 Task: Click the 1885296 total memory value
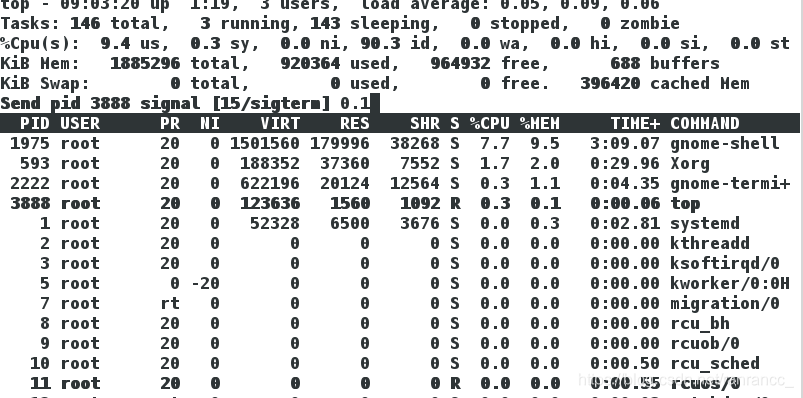point(145,64)
